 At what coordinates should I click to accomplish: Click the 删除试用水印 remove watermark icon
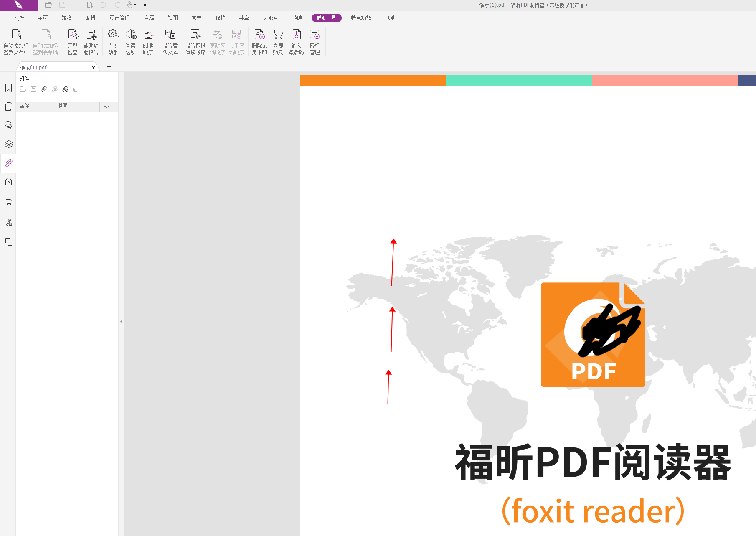tap(259, 41)
